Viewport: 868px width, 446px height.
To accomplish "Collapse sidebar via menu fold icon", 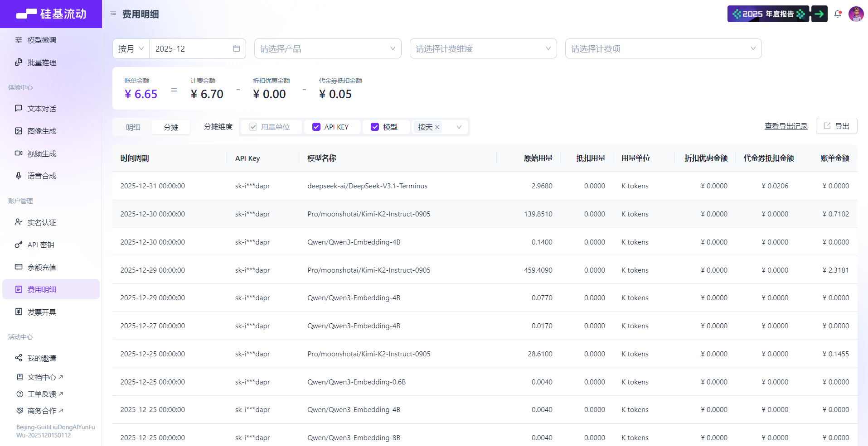I will 113,14.
